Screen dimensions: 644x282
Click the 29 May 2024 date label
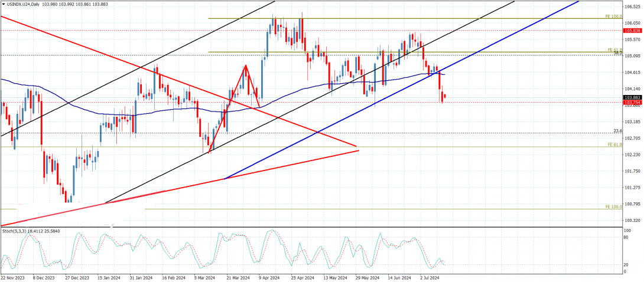366,278
